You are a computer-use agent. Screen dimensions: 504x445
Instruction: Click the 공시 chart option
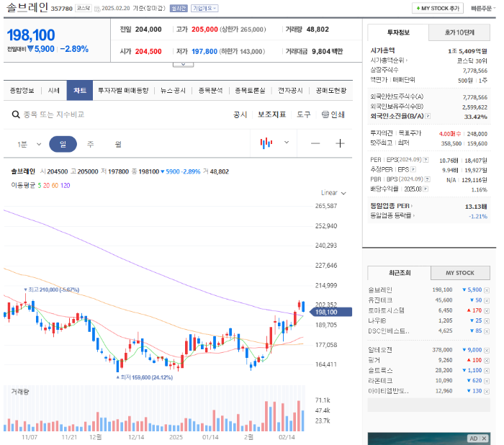click(x=240, y=114)
